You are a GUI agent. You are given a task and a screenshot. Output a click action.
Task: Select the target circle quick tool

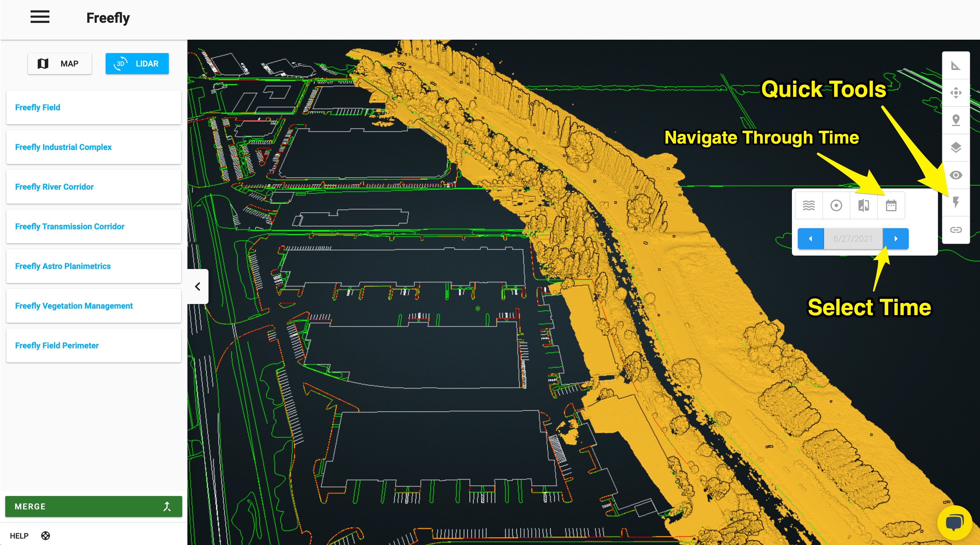click(836, 206)
